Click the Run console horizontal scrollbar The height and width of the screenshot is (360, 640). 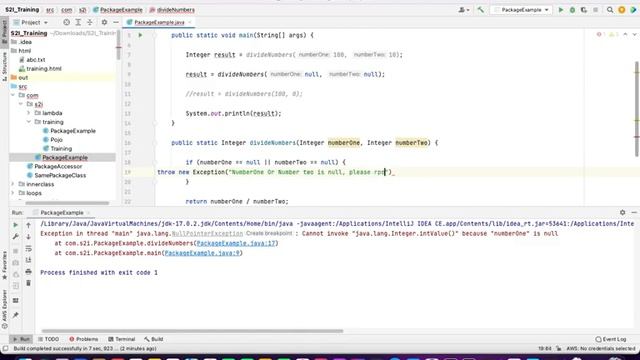click(x=192, y=331)
